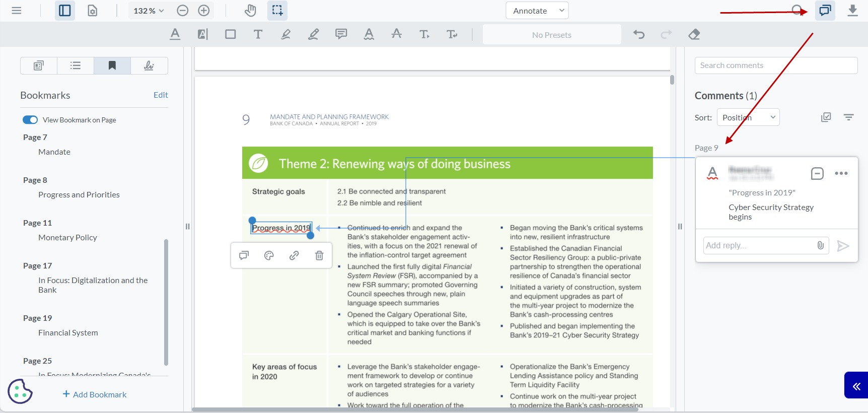Send the reply
Image resolution: width=868 pixels, height=413 pixels.
click(x=843, y=245)
